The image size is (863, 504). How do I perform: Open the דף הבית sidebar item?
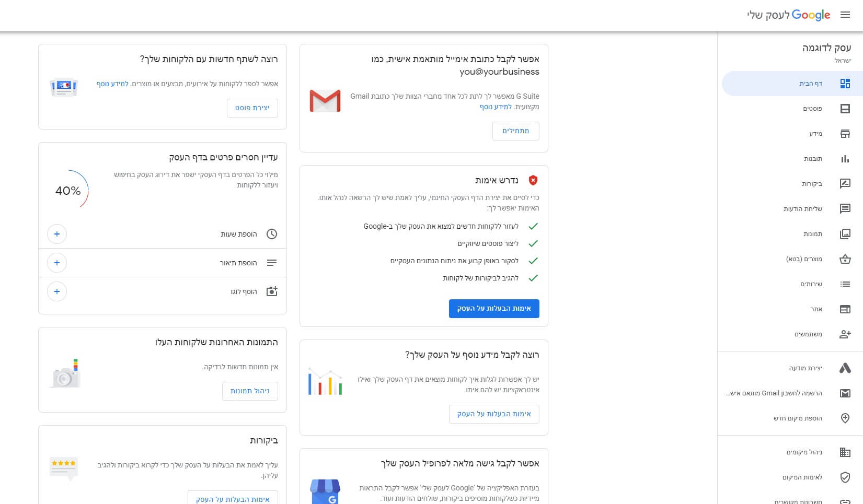tap(792, 84)
